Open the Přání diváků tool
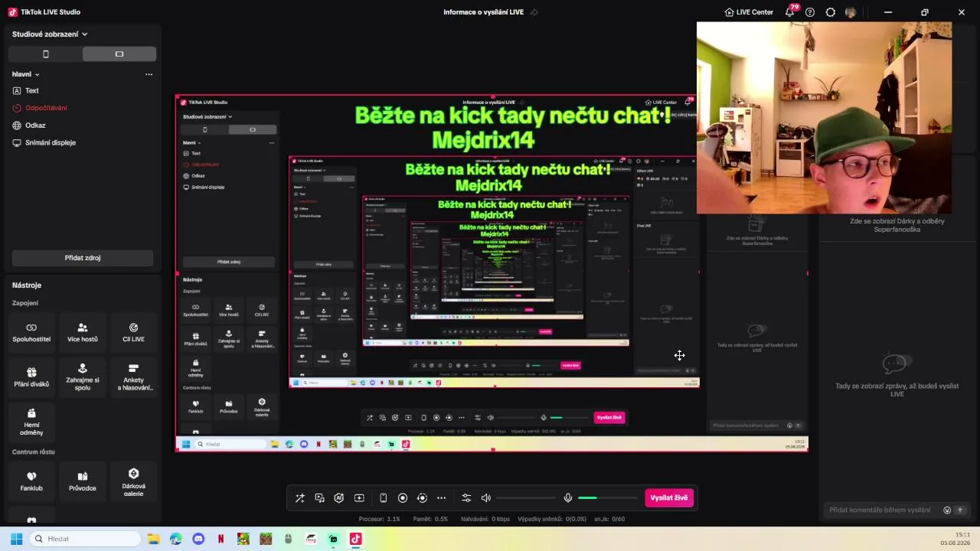The width and height of the screenshot is (980, 551). pyautogui.click(x=31, y=377)
